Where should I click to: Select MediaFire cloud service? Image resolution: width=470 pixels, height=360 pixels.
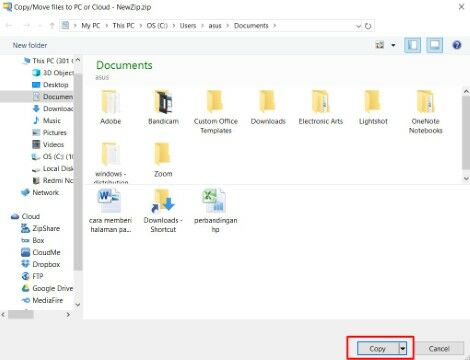pos(42,301)
